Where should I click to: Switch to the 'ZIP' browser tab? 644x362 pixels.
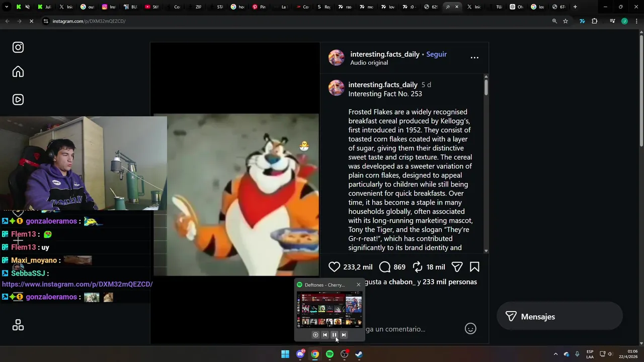point(195,7)
